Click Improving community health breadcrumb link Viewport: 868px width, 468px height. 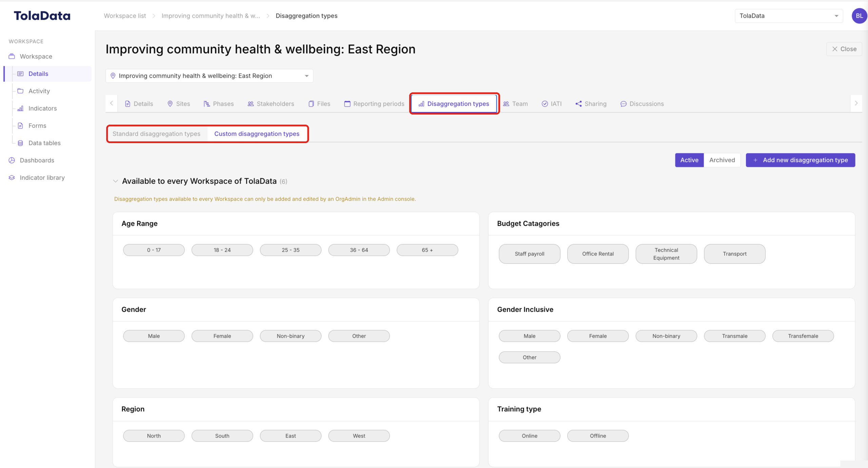(x=211, y=16)
